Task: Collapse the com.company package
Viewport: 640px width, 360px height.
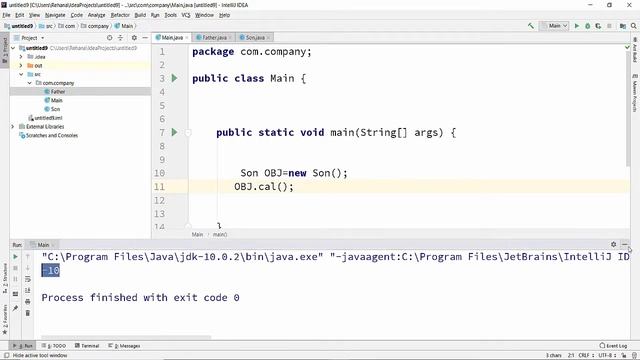Action: pos(29,83)
